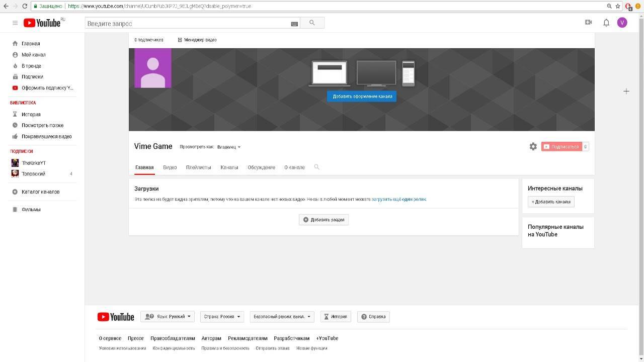Viewport: 644px width, 362px height.
Task: Click Добавить оформление канала button
Action: pos(362,96)
